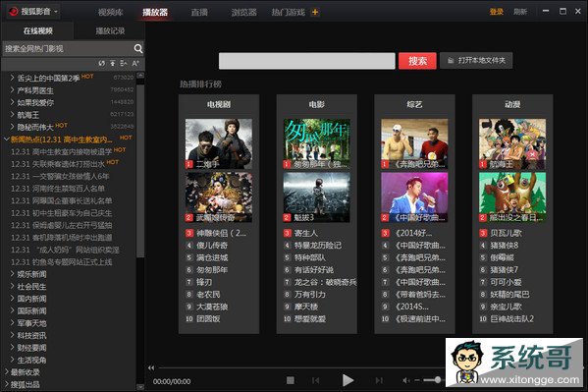Click the folder icon in 打开本地文件夹
The width and height of the screenshot is (588, 392).
click(451, 61)
